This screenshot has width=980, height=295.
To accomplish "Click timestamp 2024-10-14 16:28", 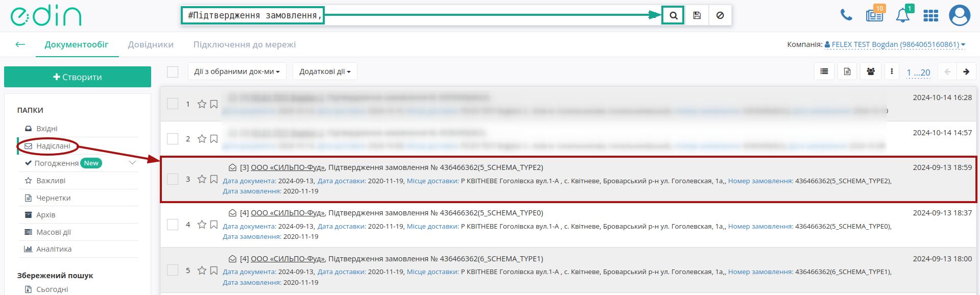I will pyautogui.click(x=942, y=97).
